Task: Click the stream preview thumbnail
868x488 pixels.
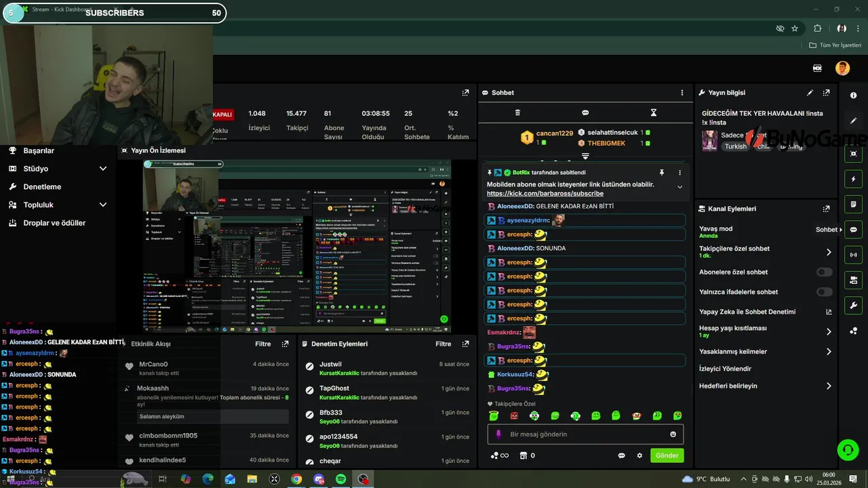Action: point(297,247)
